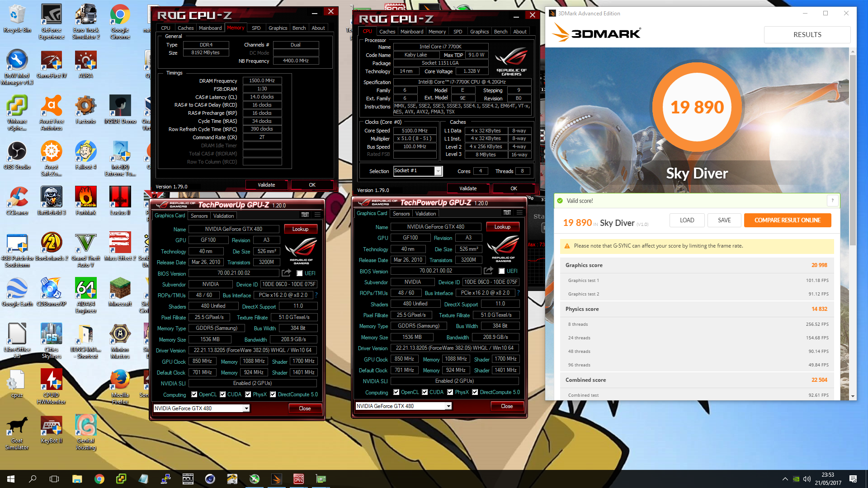This screenshot has height=488, width=868.
Task: Open the Recycle Bin desktop icon
Action: pyautogui.click(x=17, y=19)
